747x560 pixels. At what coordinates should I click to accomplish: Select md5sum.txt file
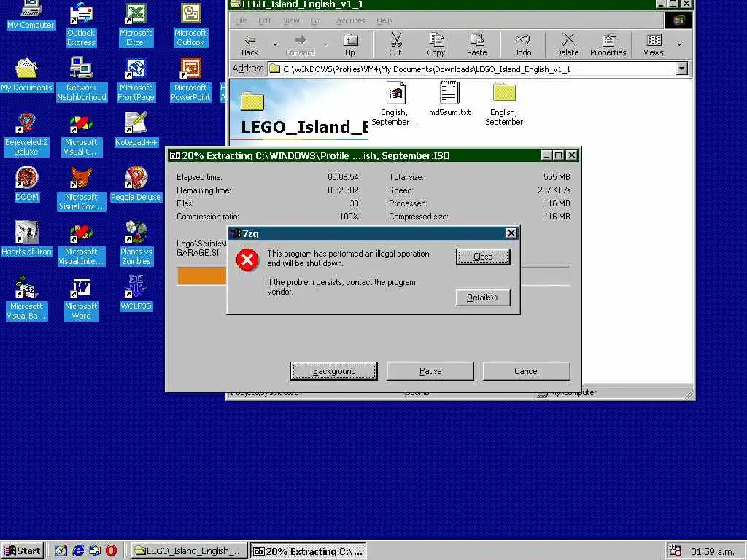(x=449, y=99)
